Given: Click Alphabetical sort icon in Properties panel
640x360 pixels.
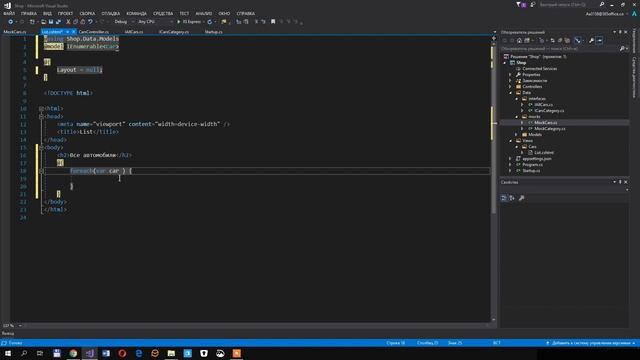Looking at the screenshot, I should [512, 198].
